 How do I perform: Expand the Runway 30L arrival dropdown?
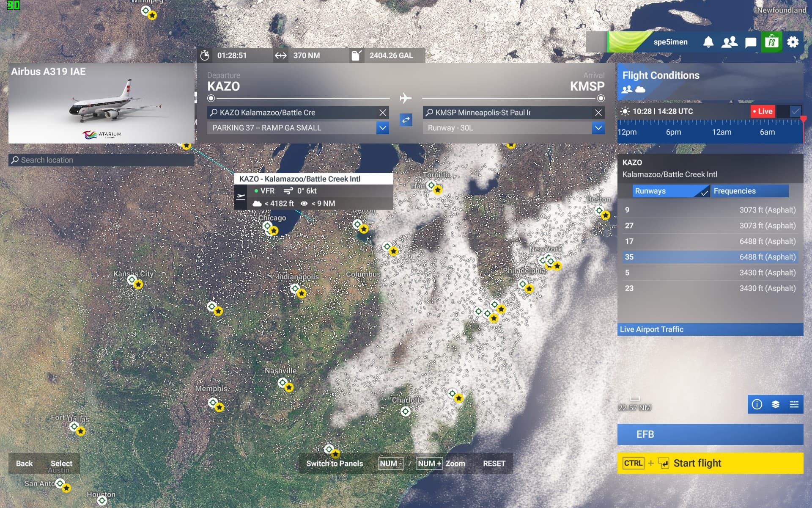click(598, 128)
